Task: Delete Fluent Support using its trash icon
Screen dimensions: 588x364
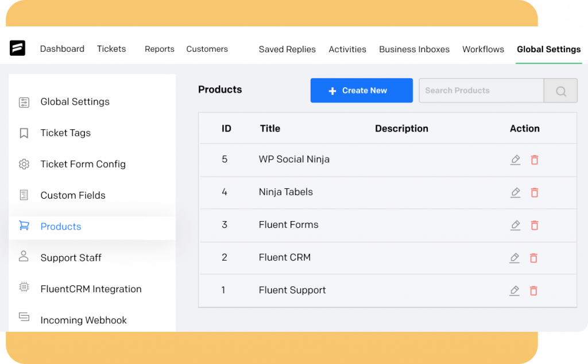Action: 534,291
